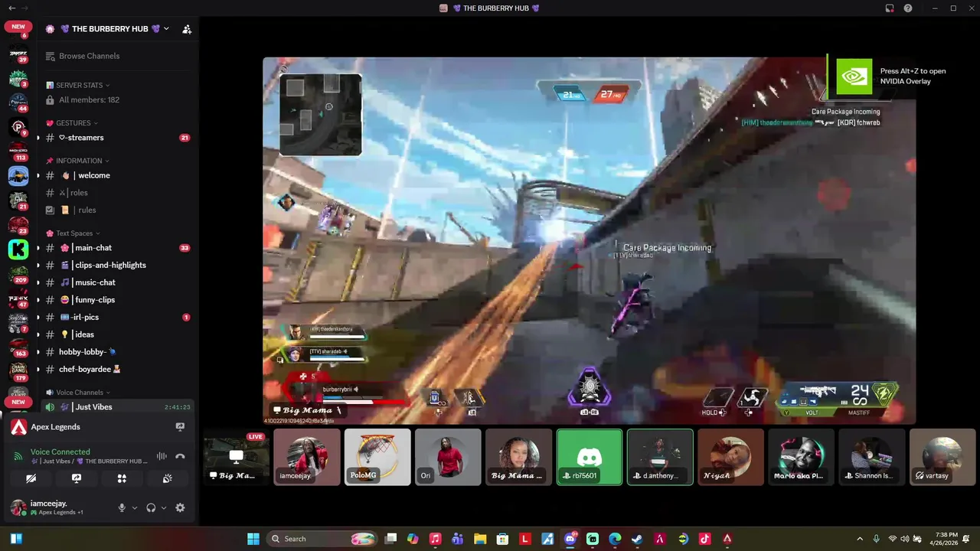Open the chef-boyardee channel
This screenshot has height=551, width=980.
[x=117, y=369]
